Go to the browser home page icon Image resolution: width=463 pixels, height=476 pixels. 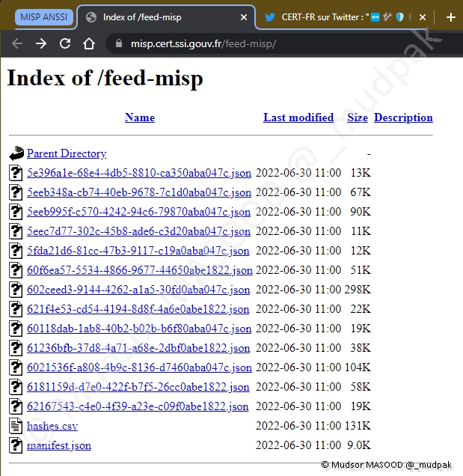pyautogui.click(x=89, y=43)
